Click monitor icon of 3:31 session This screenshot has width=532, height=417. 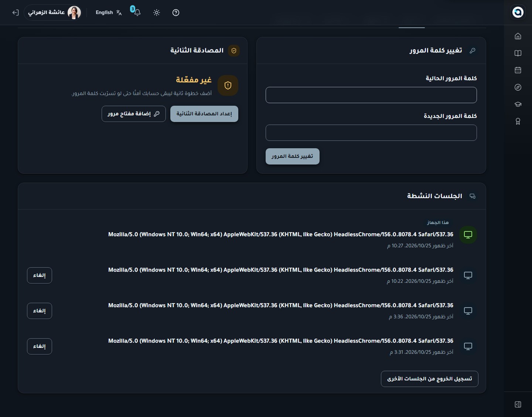click(468, 346)
